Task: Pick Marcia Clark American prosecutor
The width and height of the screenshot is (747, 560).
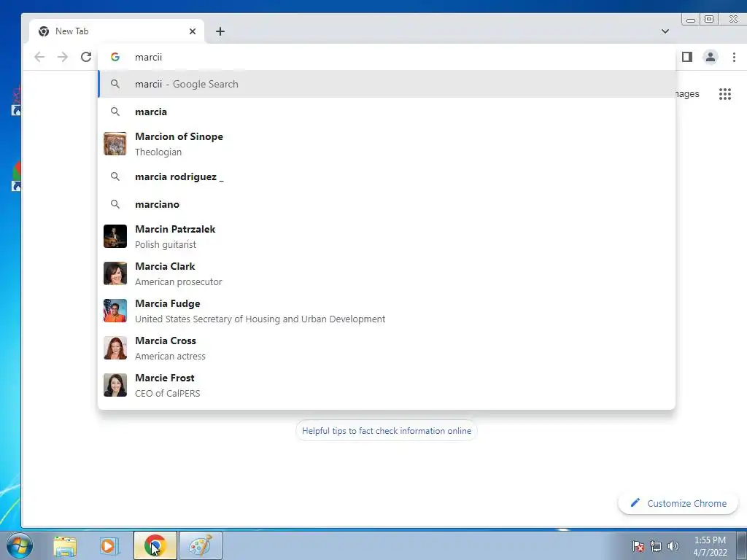Action: [387, 274]
